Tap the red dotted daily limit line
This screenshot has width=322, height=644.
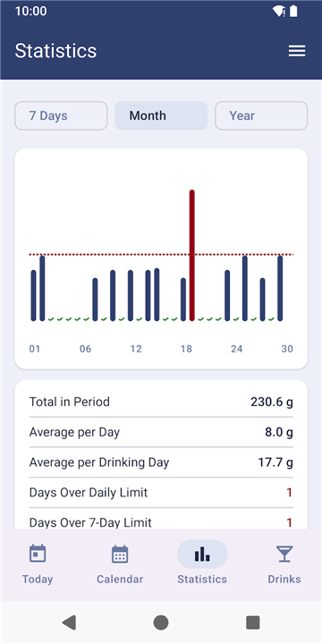tap(161, 255)
